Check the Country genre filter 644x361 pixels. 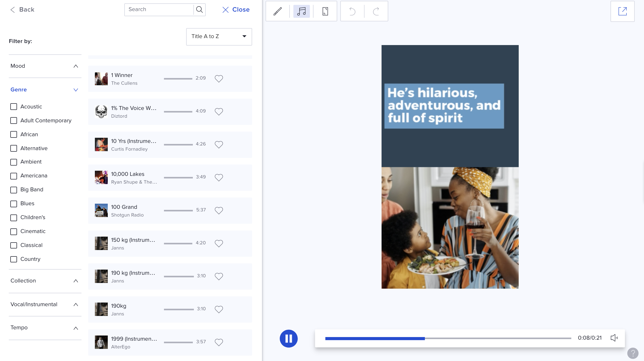(x=14, y=259)
